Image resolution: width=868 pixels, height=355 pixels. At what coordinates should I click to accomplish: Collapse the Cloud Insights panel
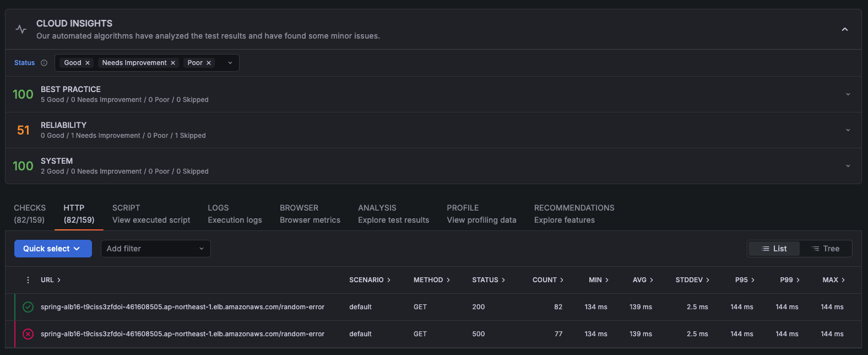[845, 29]
